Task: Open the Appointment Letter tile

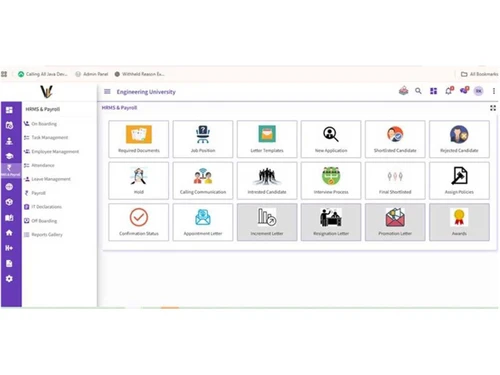Action: 203,222
